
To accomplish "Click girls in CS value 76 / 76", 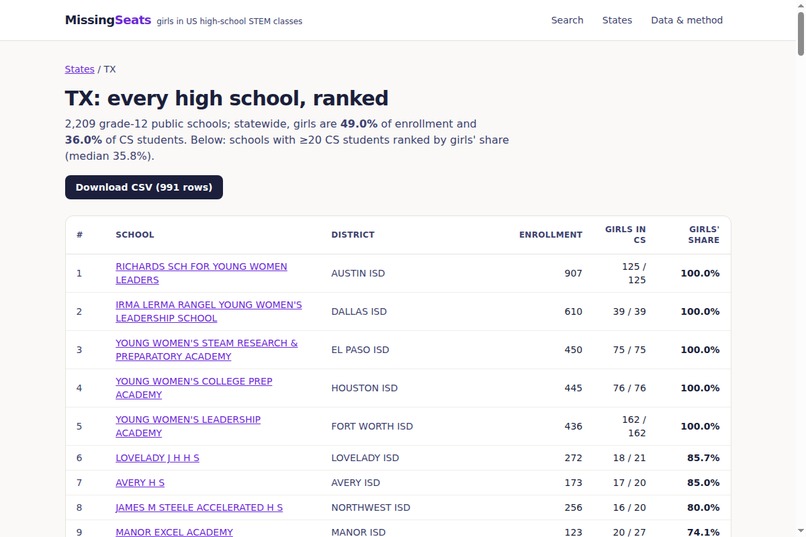I will pyautogui.click(x=629, y=388).
